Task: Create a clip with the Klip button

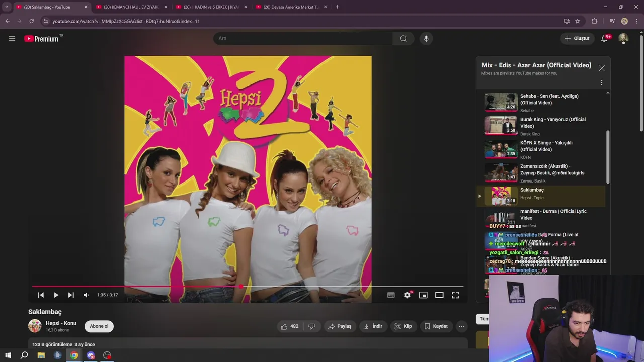Action: 403,326
